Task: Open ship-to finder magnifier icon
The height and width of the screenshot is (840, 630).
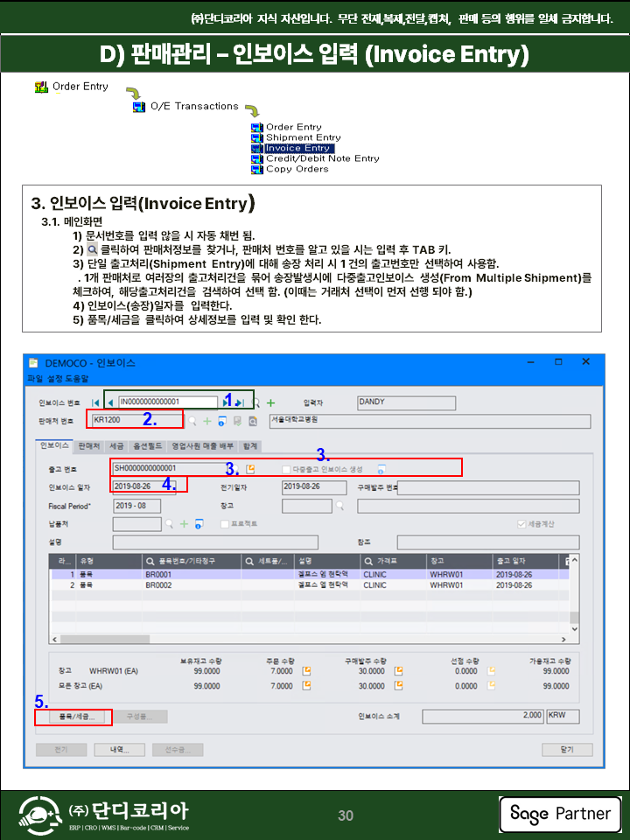Action: tap(169, 523)
